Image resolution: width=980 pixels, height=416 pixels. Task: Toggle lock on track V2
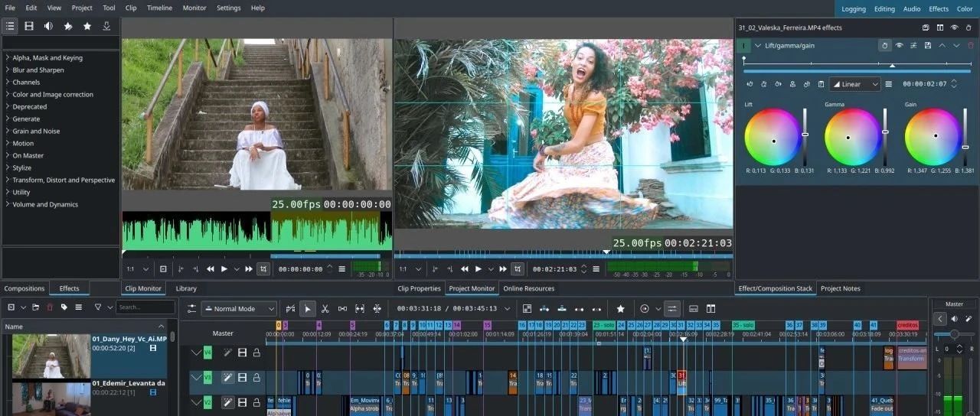click(x=256, y=402)
